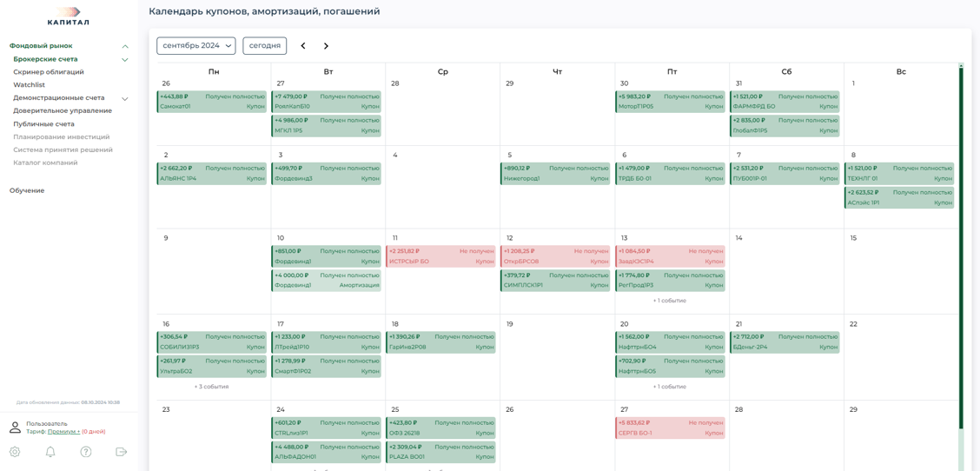Click the user profile avatar icon

coord(16,428)
